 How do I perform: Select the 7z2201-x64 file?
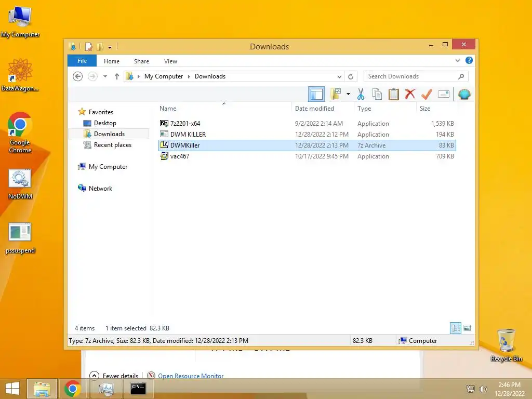point(307,124)
